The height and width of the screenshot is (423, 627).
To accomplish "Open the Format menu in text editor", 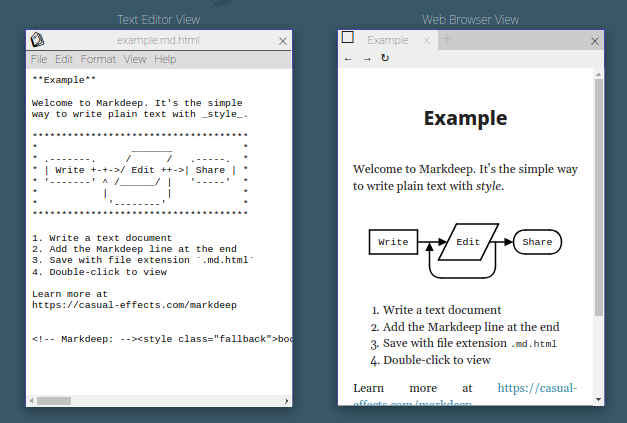I will (x=98, y=59).
